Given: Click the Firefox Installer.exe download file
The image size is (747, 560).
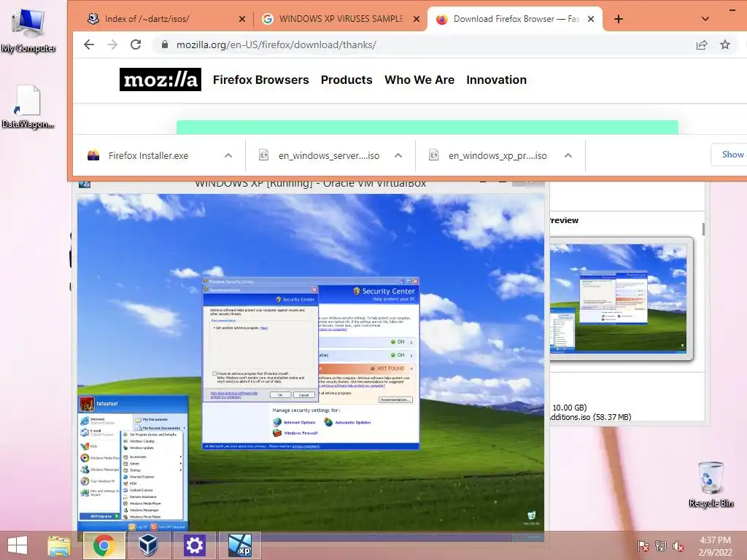Looking at the screenshot, I should 148,156.
